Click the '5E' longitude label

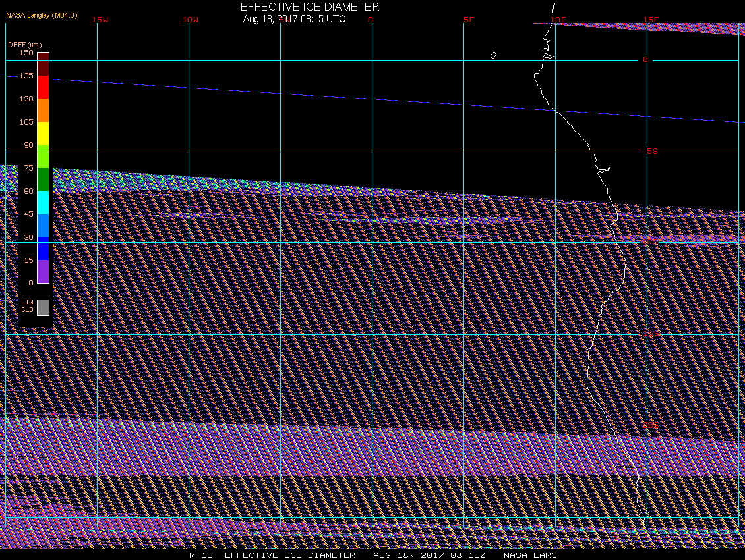pyautogui.click(x=469, y=20)
